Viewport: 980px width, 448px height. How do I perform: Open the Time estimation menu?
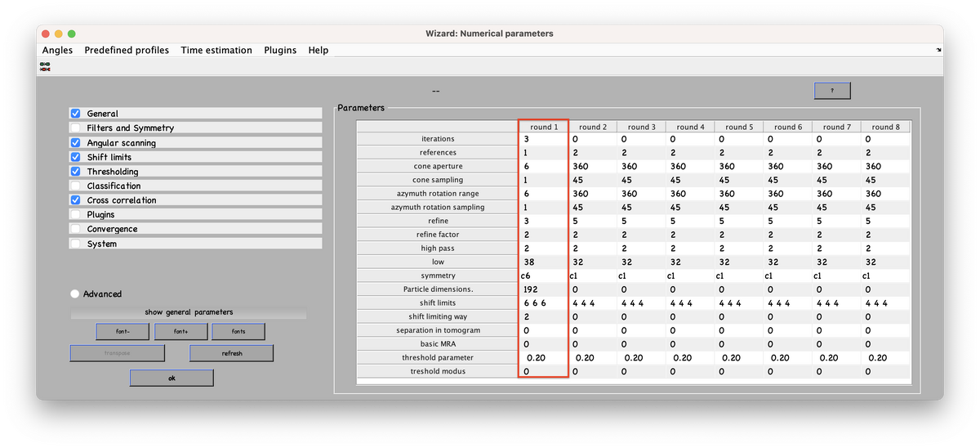tap(216, 51)
